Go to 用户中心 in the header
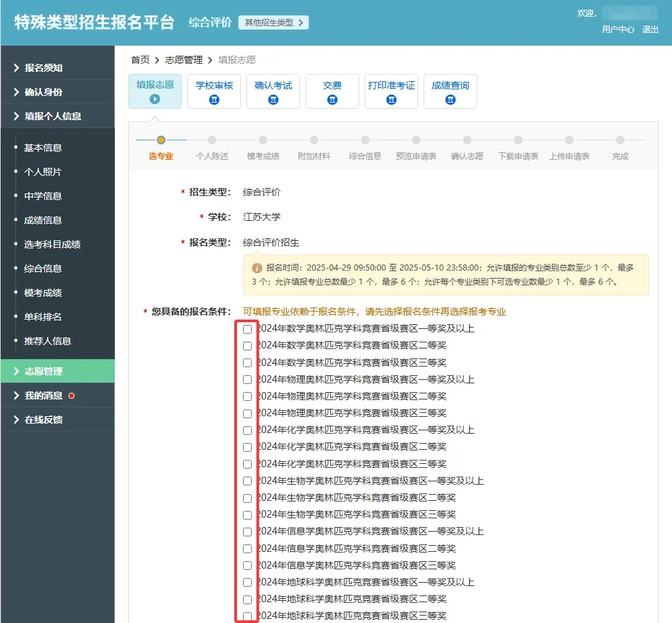The width and height of the screenshot is (672, 623). click(618, 30)
